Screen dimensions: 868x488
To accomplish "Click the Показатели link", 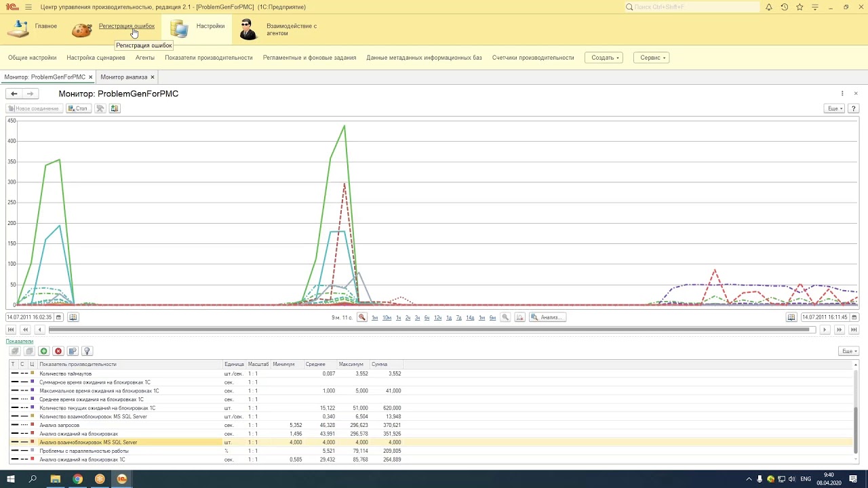I will click(20, 342).
